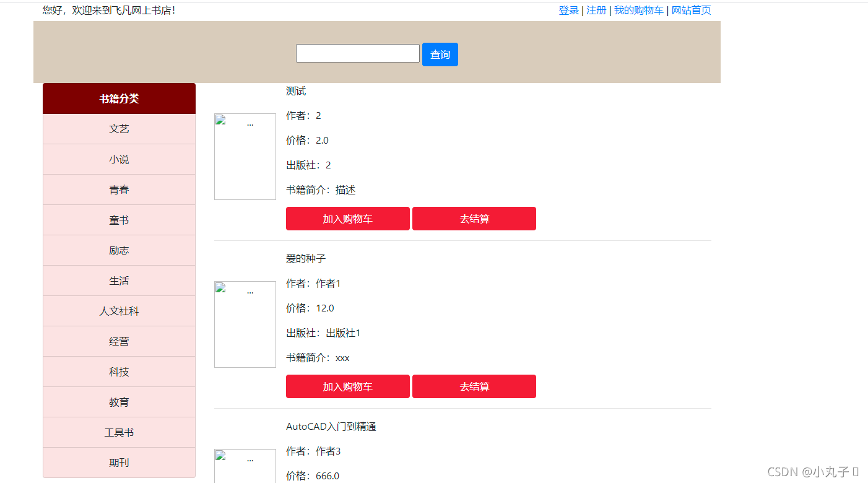
Task: Click the text 书籍简介：xxx
Action: coord(318,358)
